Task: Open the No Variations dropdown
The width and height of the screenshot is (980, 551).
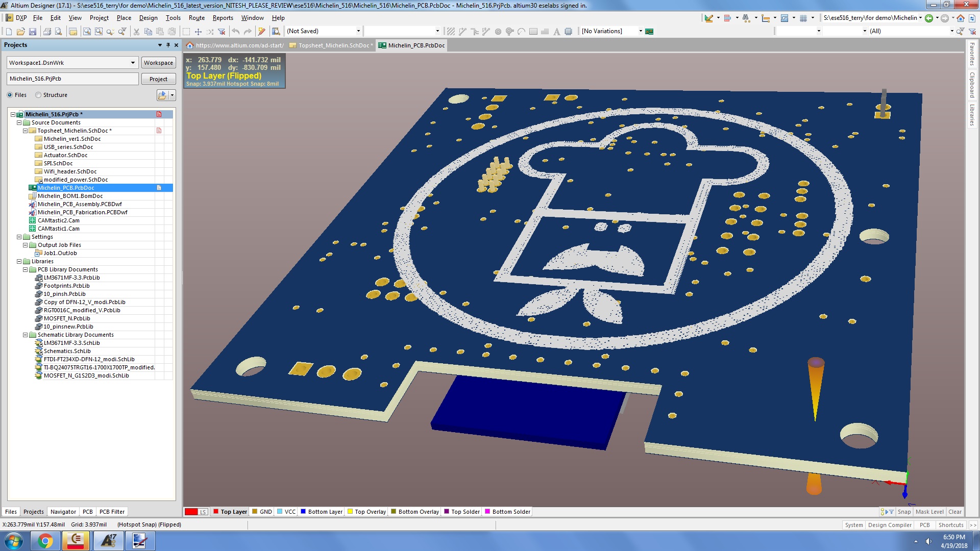Action: (x=641, y=31)
